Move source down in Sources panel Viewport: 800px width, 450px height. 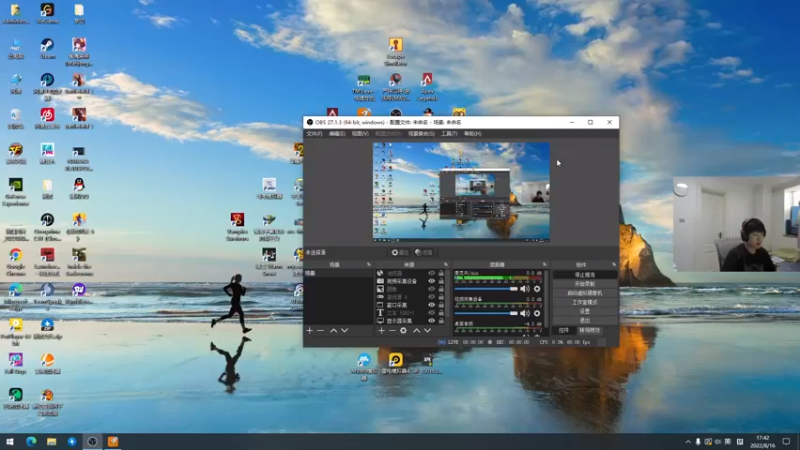click(428, 331)
